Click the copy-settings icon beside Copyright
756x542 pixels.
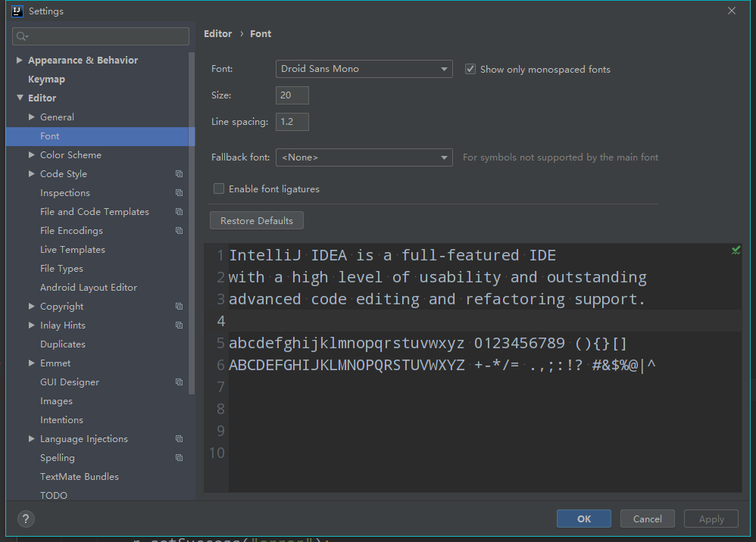179,306
